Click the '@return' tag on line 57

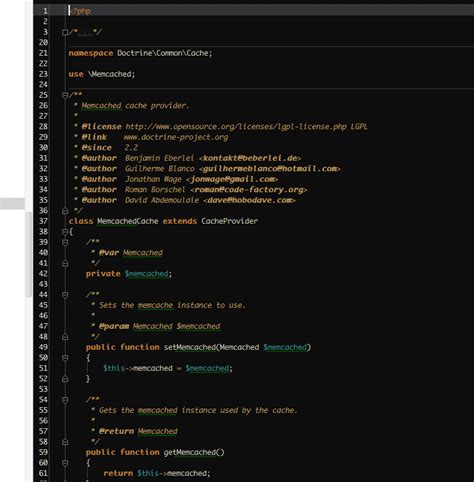[116, 431]
